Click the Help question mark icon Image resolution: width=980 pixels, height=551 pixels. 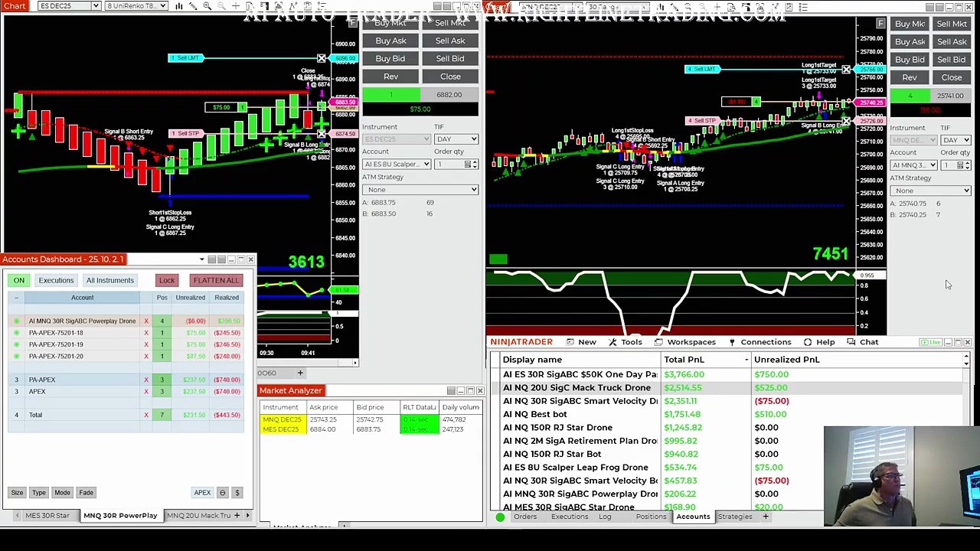[x=808, y=342]
